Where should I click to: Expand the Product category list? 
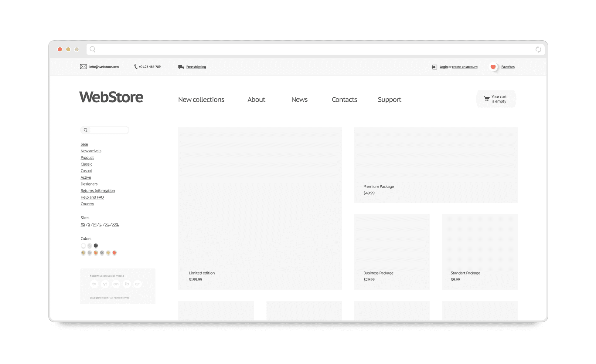(87, 157)
